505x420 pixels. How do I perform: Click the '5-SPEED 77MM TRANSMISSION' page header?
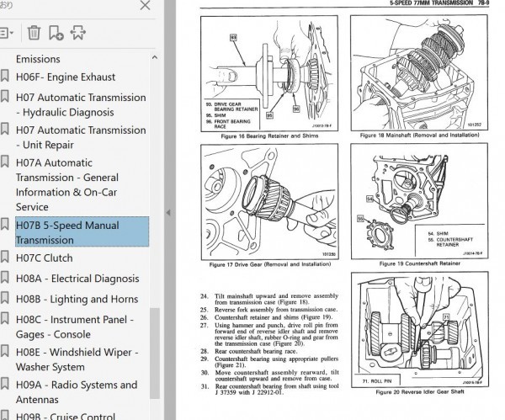tap(431, 3)
